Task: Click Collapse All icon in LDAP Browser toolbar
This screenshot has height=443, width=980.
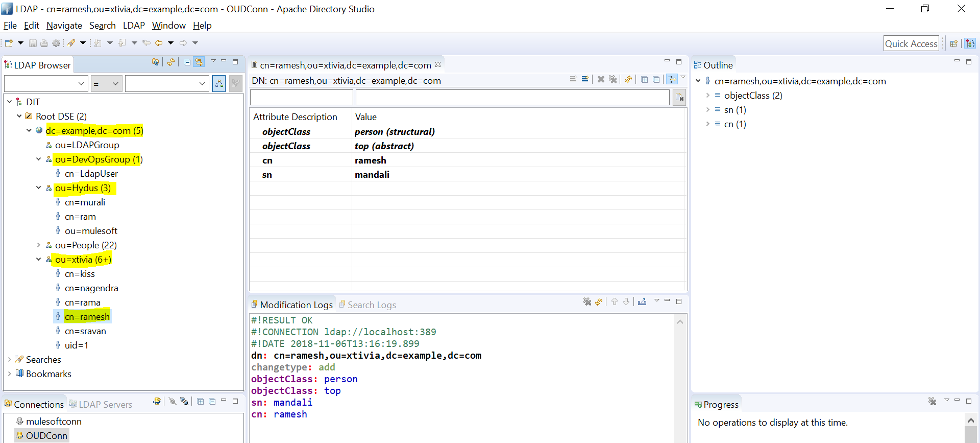Action: (187, 62)
